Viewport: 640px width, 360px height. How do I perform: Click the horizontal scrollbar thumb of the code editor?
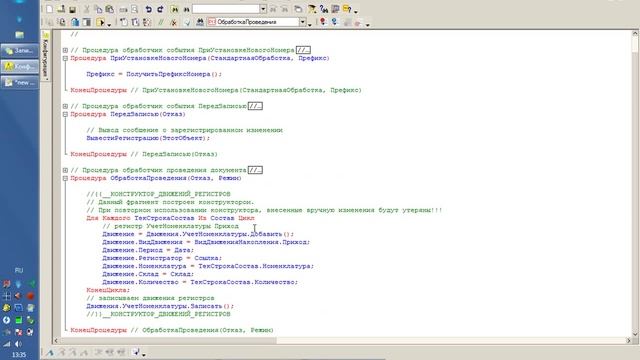pos(168,340)
